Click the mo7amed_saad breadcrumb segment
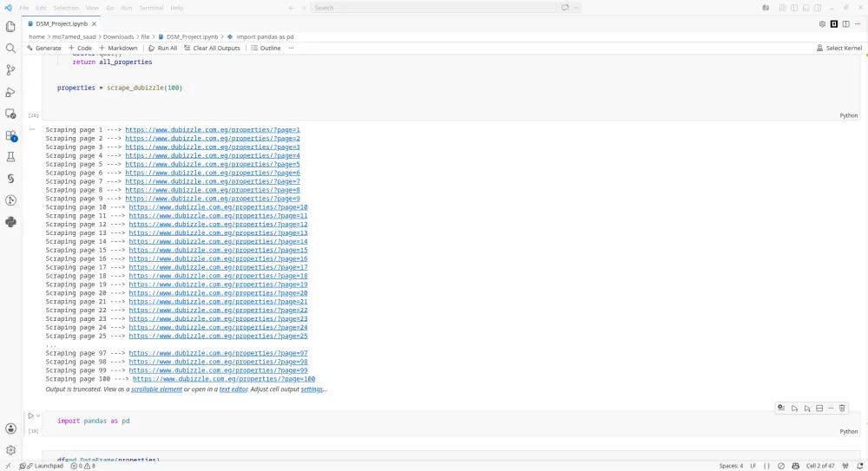This screenshot has height=471, width=868. pos(74,36)
